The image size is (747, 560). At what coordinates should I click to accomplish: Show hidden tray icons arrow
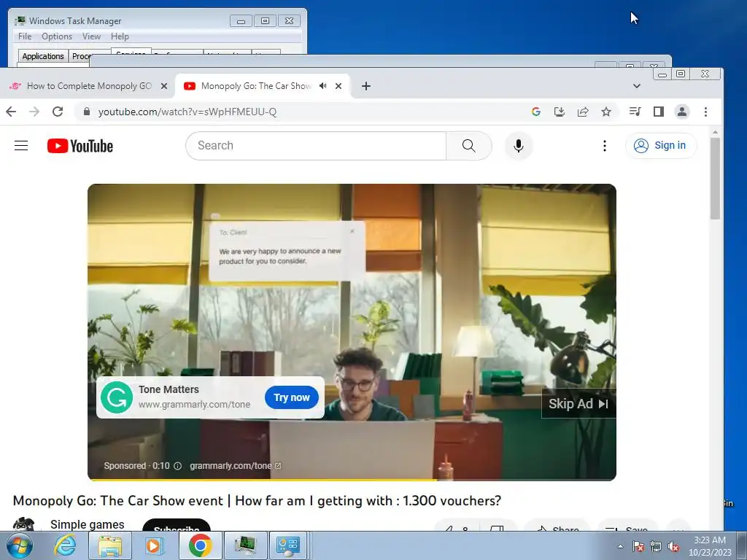tap(620, 546)
